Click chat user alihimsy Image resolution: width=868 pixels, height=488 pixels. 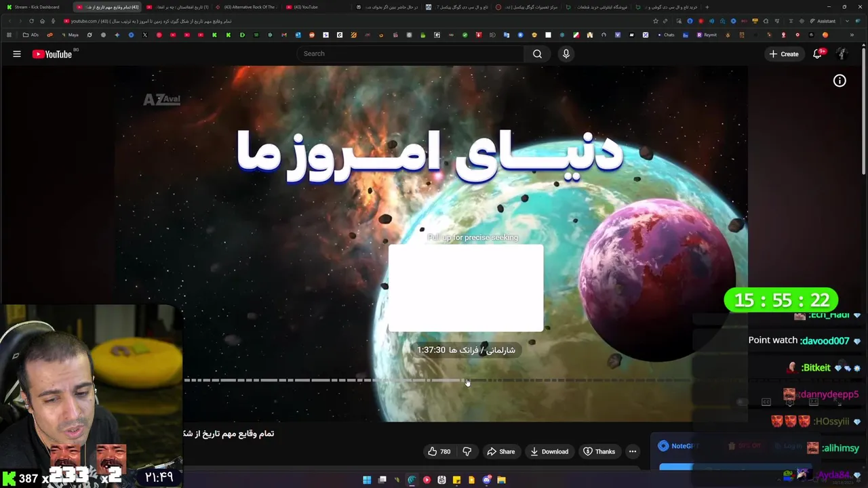(840, 448)
